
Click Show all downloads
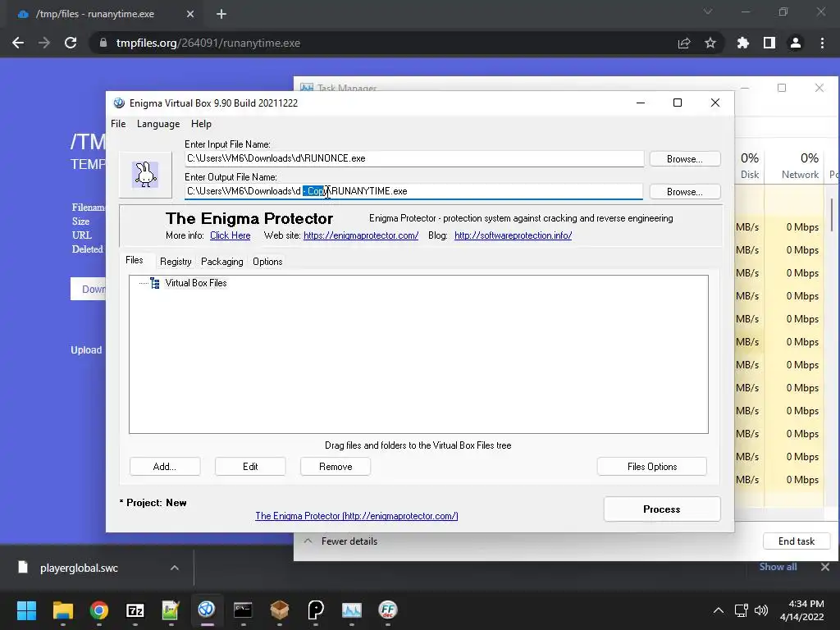coord(778,567)
